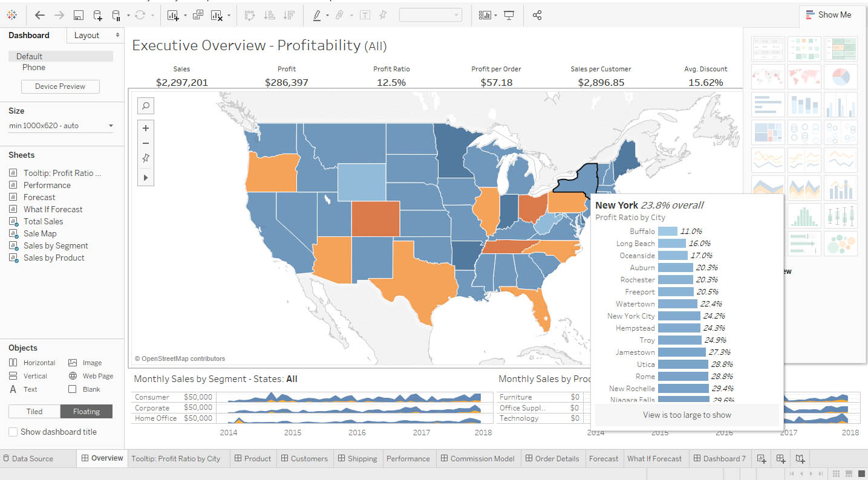Switch objects mode to Tiled
868x480 pixels.
click(x=34, y=412)
